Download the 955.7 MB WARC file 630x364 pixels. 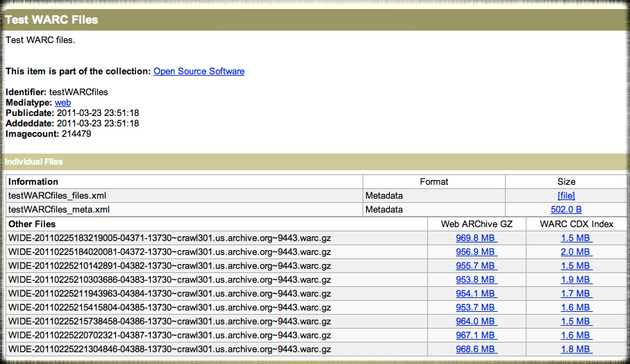pyautogui.click(x=476, y=265)
